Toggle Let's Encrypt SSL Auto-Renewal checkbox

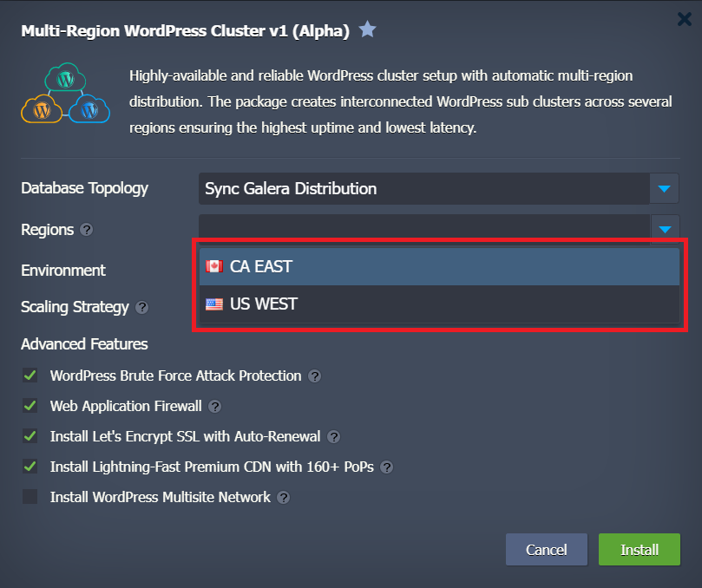(x=30, y=436)
